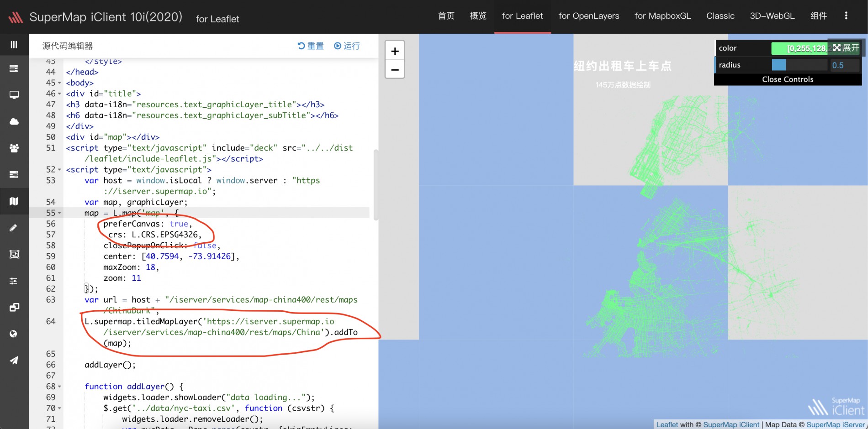The width and height of the screenshot is (868, 429).
Task: Click the radius label in controls panel
Action: (730, 65)
